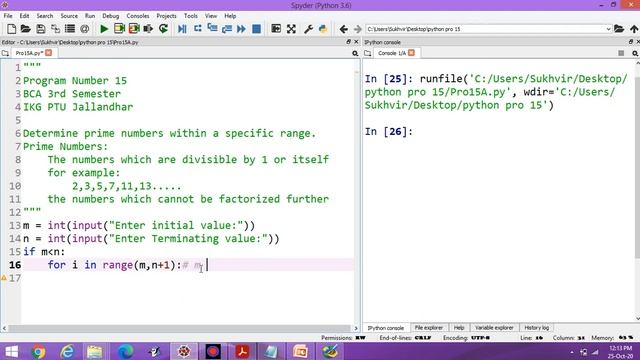Close the editor pane
Viewport: 640px width, 360px height.
click(356, 42)
